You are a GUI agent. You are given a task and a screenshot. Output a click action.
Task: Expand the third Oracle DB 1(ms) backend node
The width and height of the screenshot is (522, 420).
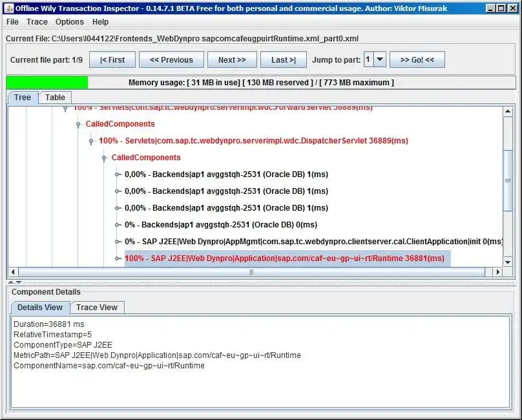click(x=117, y=208)
